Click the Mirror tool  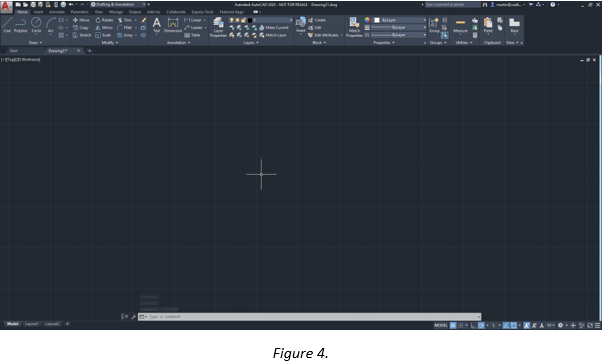point(104,28)
